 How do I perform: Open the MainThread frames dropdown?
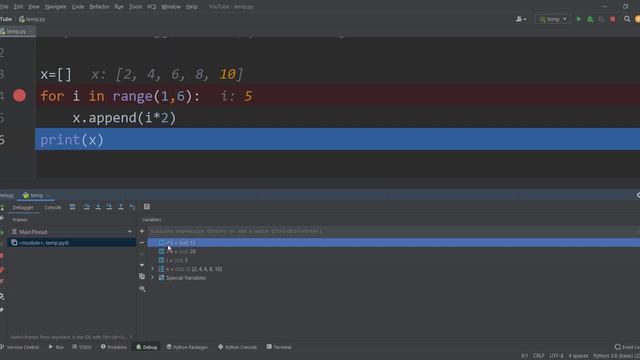tap(71, 232)
